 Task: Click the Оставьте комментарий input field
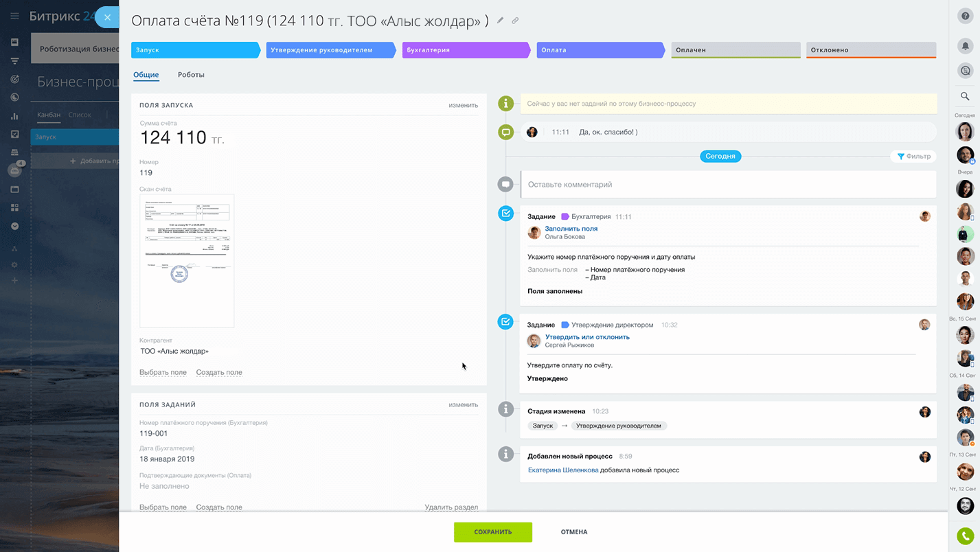[x=728, y=185]
